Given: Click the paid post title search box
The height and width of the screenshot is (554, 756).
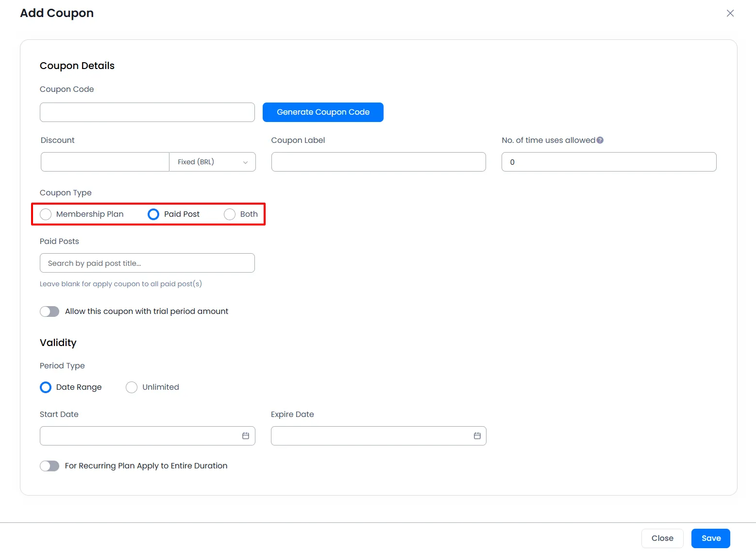Looking at the screenshot, I should pyautogui.click(x=147, y=263).
